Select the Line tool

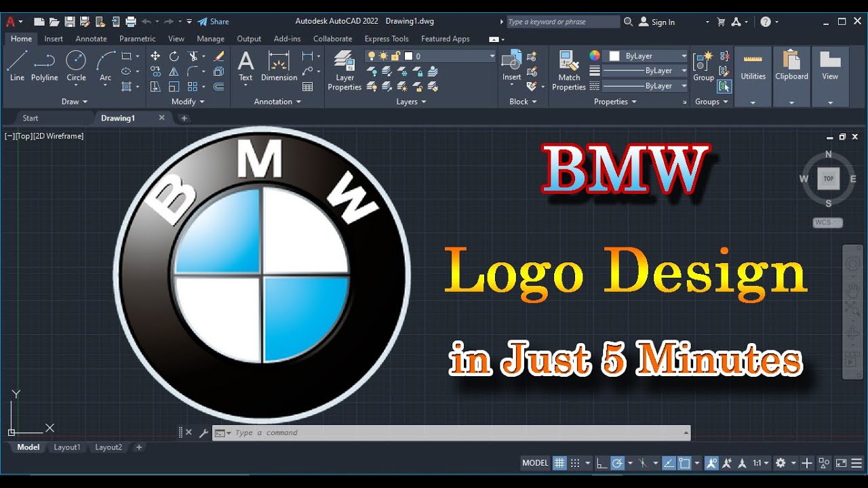click(17, 66)
